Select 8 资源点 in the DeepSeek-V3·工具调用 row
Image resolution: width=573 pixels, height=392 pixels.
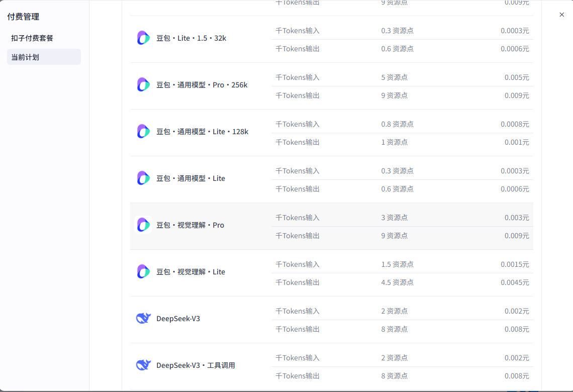coord(394,376)
